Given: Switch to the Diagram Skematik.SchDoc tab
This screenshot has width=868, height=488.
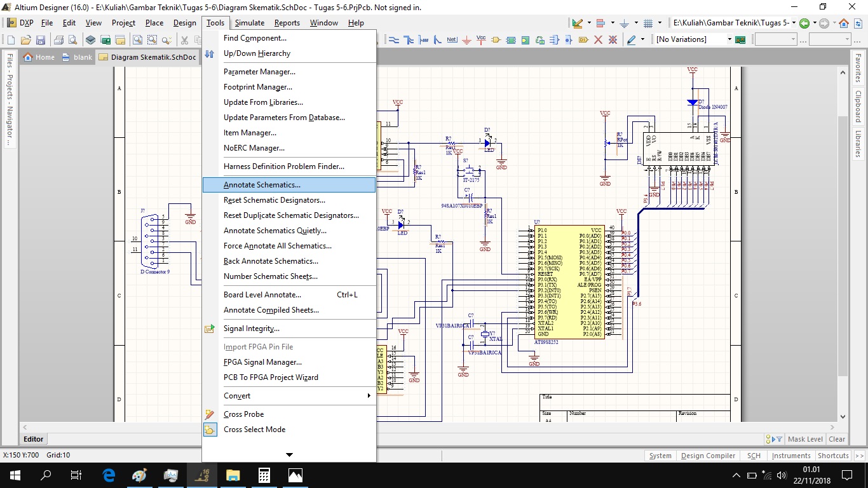Looking at the screenshot, I should point(147,57).
